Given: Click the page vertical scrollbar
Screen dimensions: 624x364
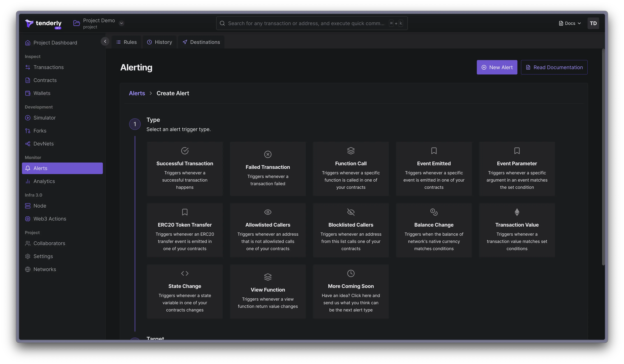Looking at the screenshot, I should pyautogui.click(x=603, y=157).
